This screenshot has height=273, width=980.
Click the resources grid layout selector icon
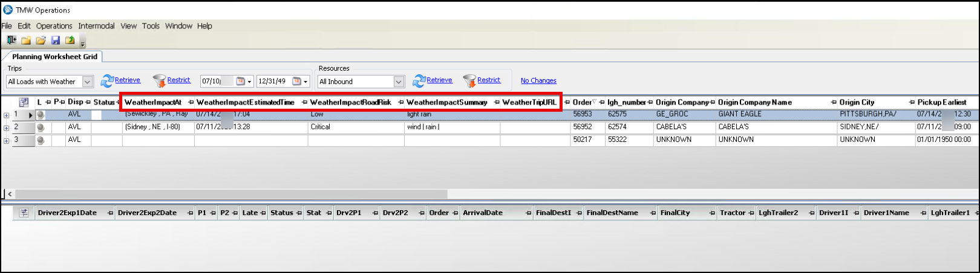pyautogui.click(x=24, y=213)
